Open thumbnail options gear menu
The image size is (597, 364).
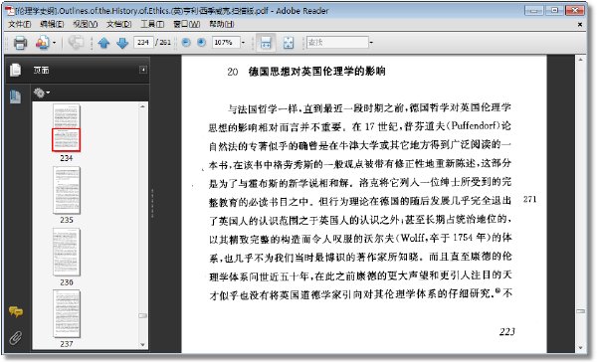[x=42, y=92]
